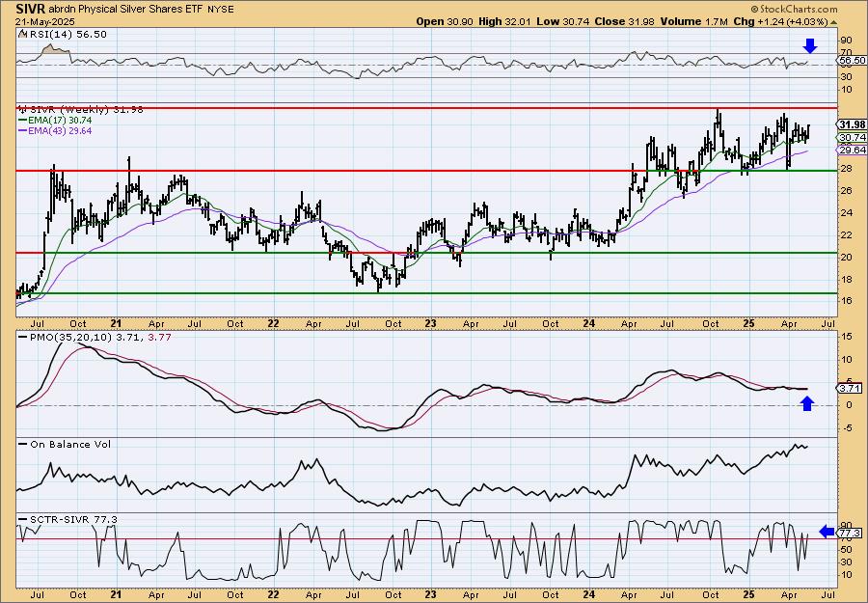Click the SIVR (Weekly) price legend label
The image size is (868, 603).
[85, 110]
